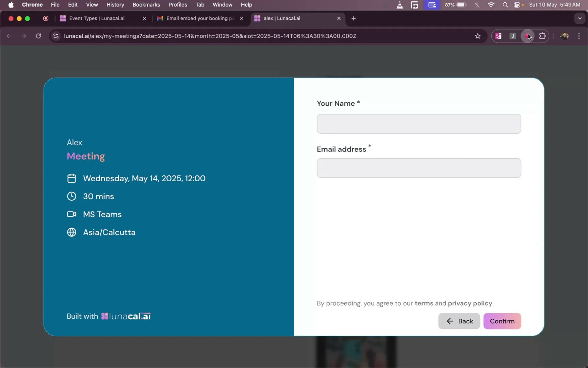This screenshot has height=368, width=588.
Task: Click the Email address input field
Action: 419,168
